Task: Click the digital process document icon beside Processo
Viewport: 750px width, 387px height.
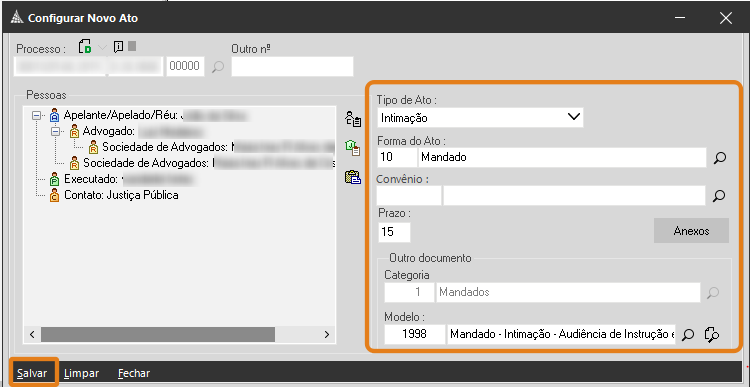Action: pos(85,47)
